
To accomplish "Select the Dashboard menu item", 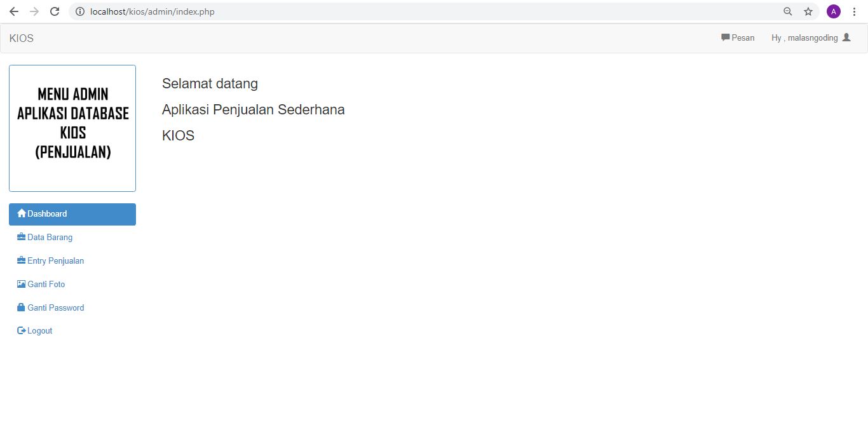I will point(47,214).
